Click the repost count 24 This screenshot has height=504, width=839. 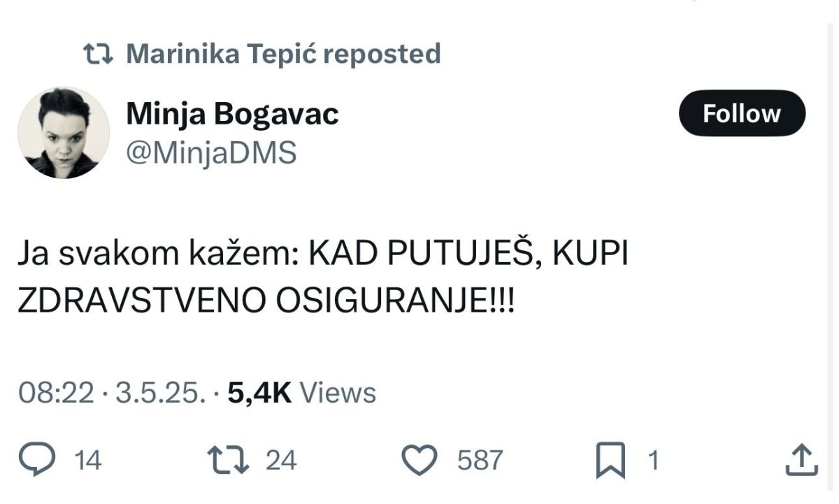281,461
